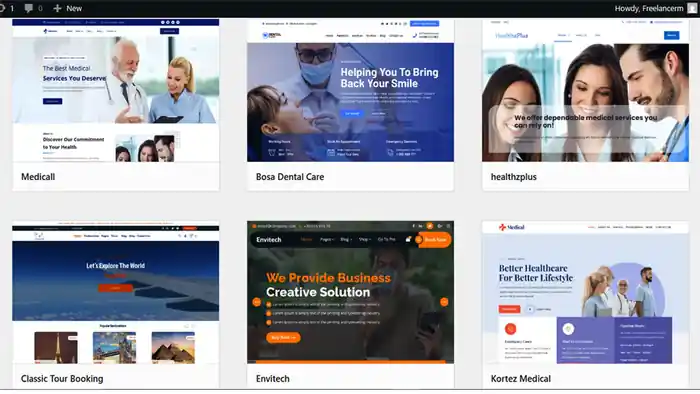
Task: Click the plus New button in admin bar
Action: pos(67,8)
